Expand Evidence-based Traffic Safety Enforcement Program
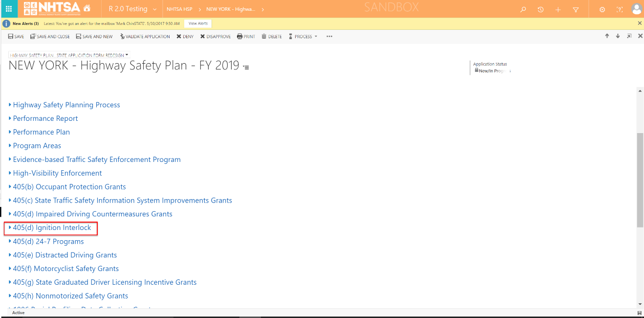 (x=95, y=159)
